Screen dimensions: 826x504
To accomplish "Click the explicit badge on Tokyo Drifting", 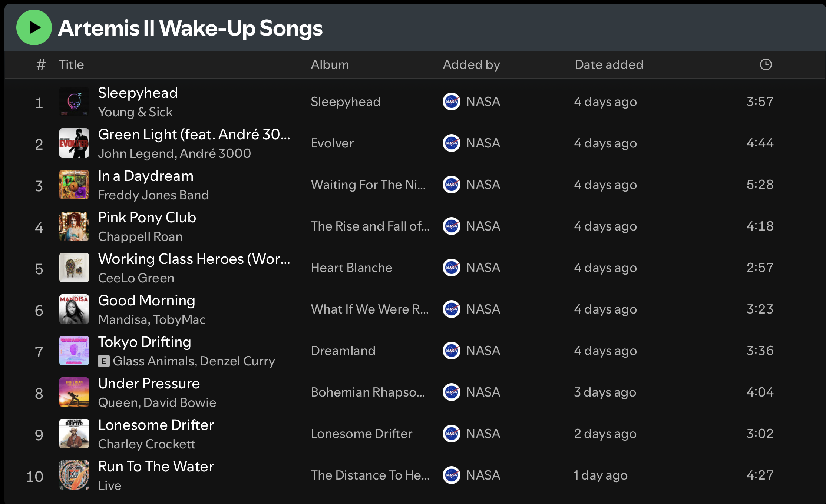I will [x=104, y=361].
